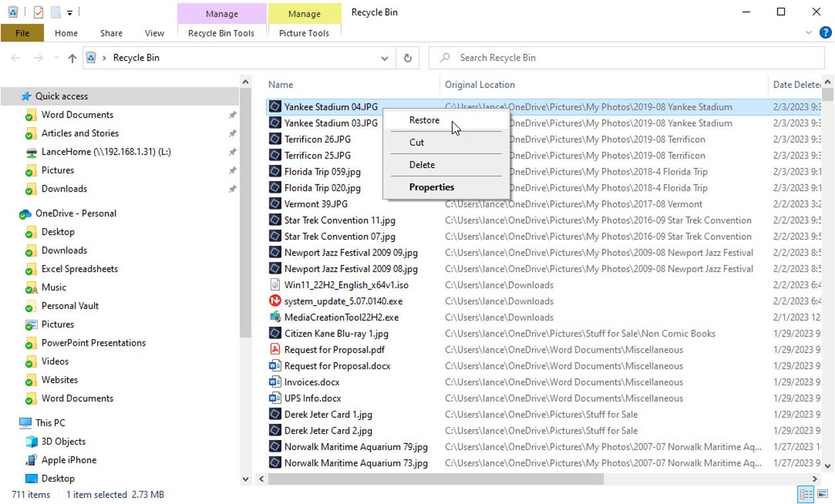
Task: Open the File menu button
Action: (x=22, y=33)
